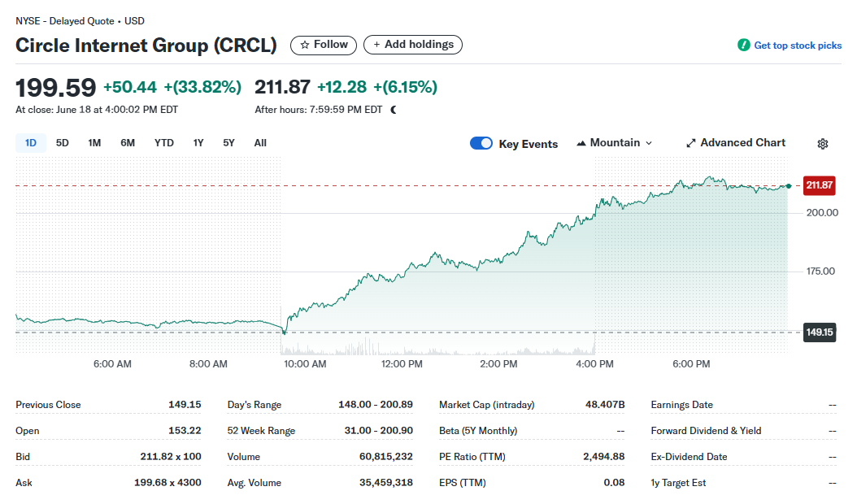Image resolution: width=857 pixels, height=504 pixels.
Task: Click the Bid value 211.82 x 100
Action: point(171,456)
